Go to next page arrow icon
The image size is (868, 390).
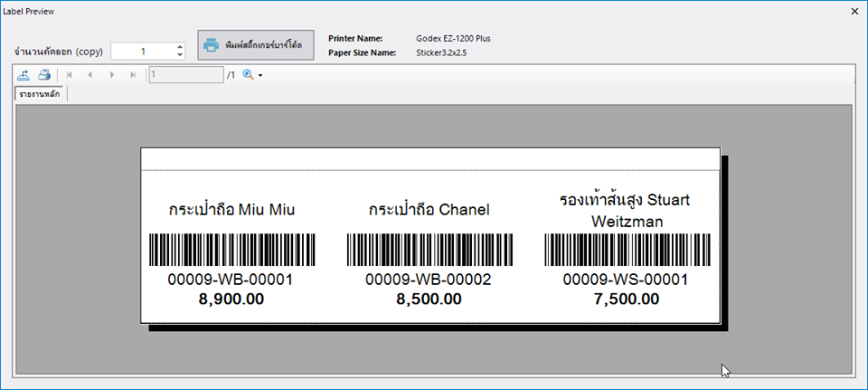coord(112,75)
